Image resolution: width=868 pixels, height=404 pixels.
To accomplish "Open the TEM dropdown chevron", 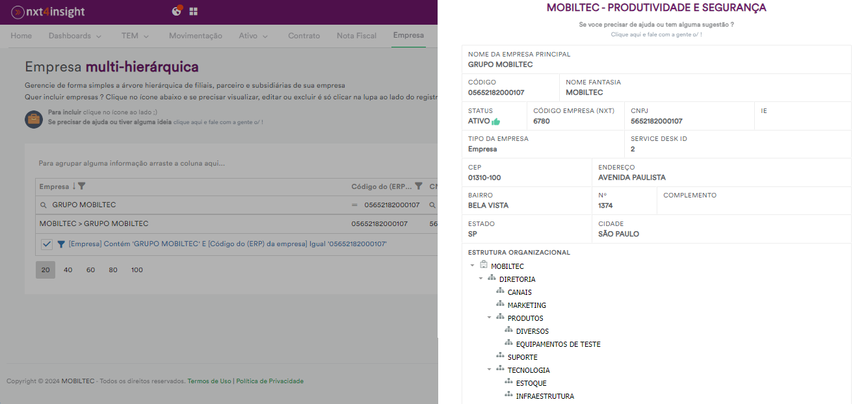I will coord(146,36).
